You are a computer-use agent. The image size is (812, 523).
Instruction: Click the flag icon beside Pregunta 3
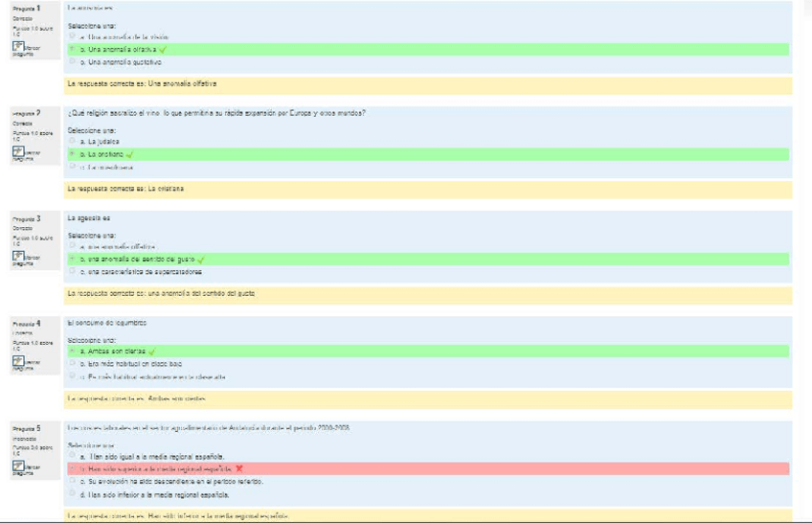point(19,257)
